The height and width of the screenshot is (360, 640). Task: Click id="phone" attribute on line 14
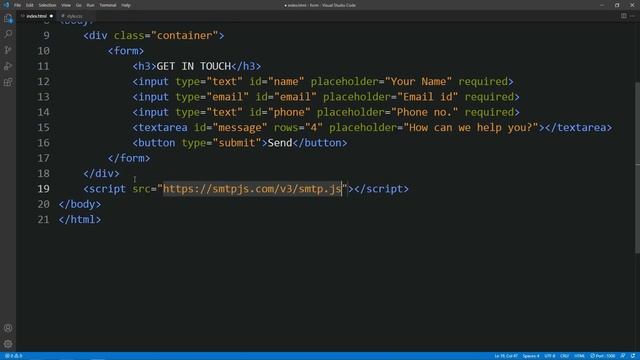tap(280, 112)
